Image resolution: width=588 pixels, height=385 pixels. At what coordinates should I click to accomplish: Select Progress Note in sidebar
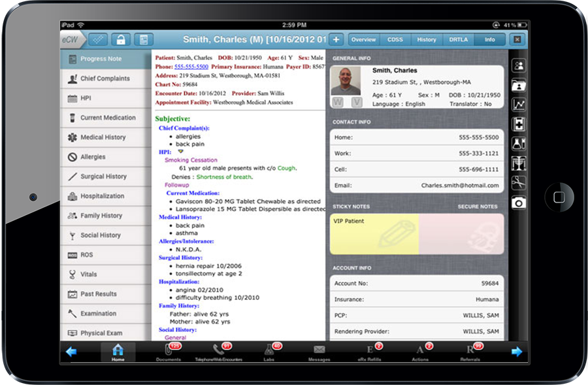point(106,59)
